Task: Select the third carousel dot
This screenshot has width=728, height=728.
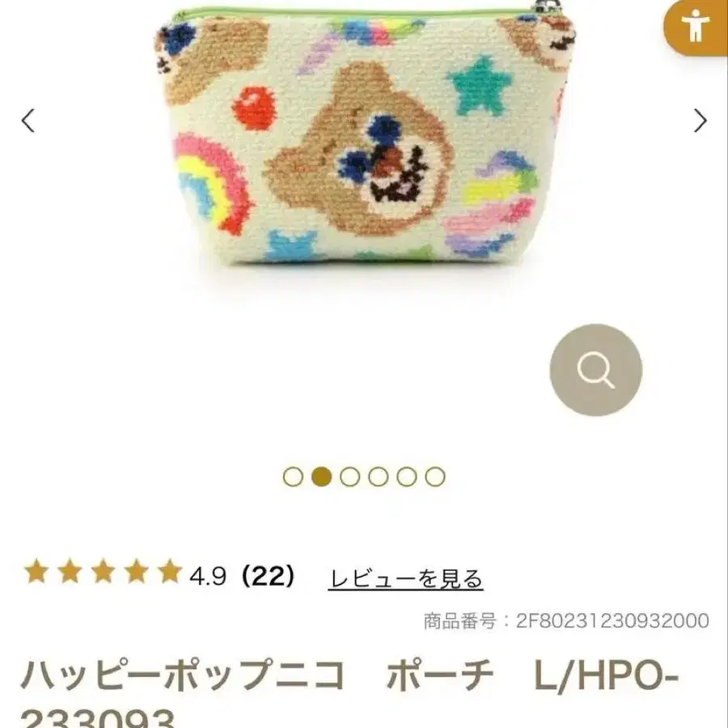Action: (349, 476)
